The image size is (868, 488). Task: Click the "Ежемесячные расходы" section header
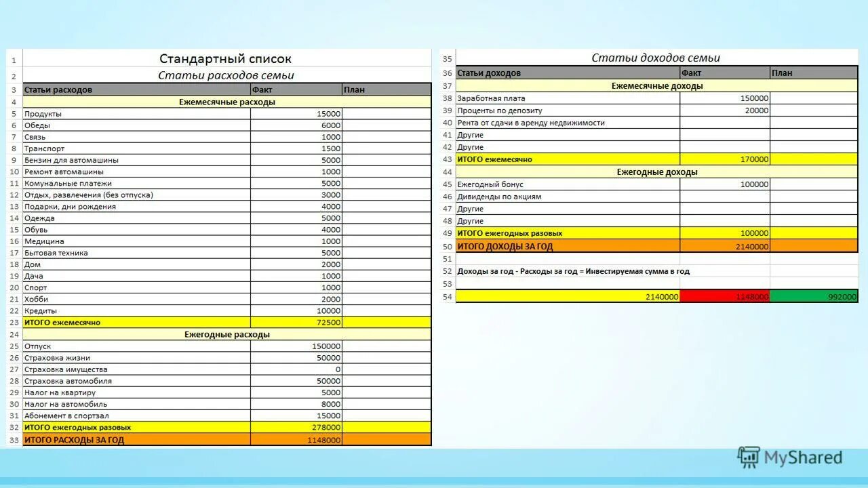click(x=227, y=102)
